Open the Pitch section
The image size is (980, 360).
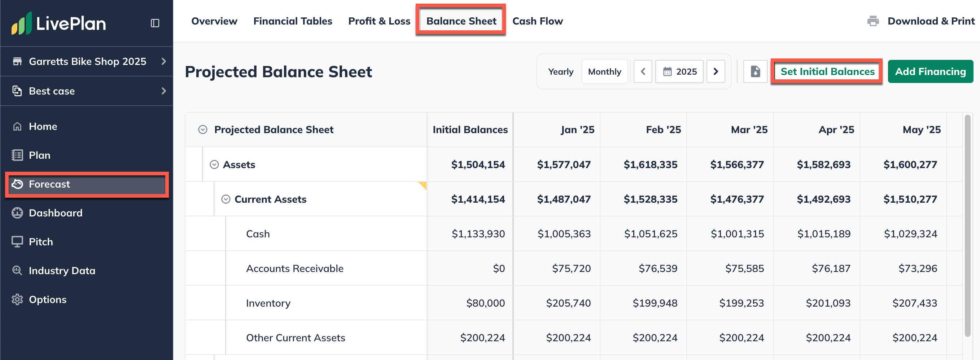point(41,242)
